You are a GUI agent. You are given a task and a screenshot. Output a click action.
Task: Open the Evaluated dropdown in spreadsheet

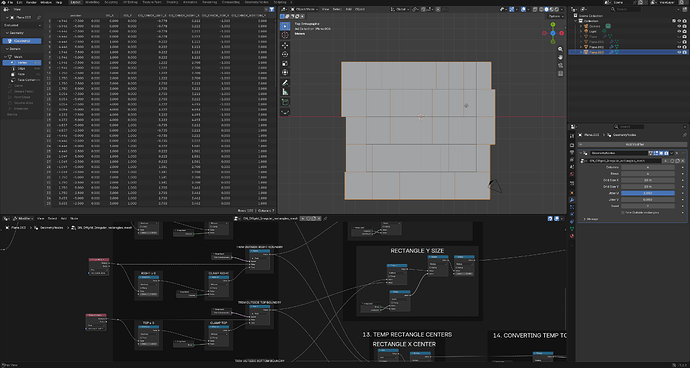click(x=22, y=25)
